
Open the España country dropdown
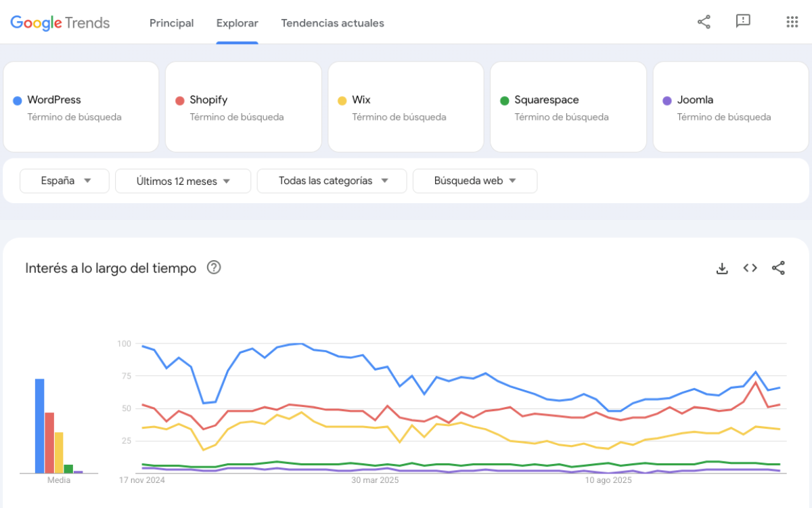[x=64, y=181]
